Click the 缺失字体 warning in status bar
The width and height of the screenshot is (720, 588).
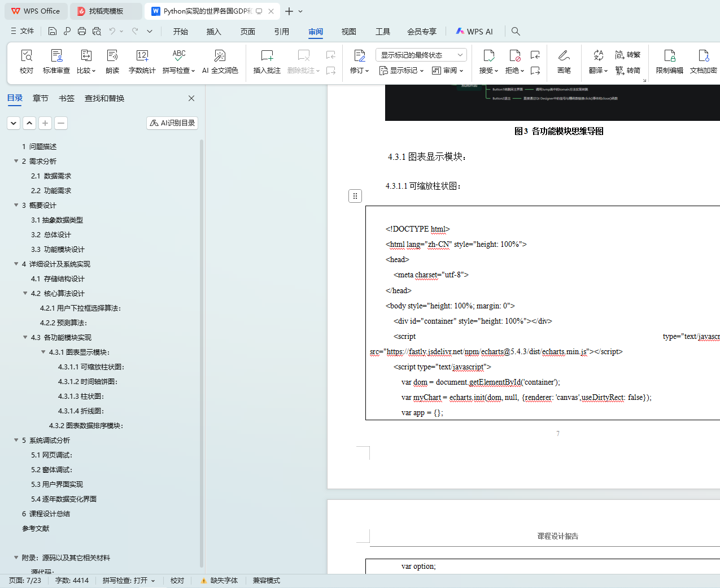219,581
